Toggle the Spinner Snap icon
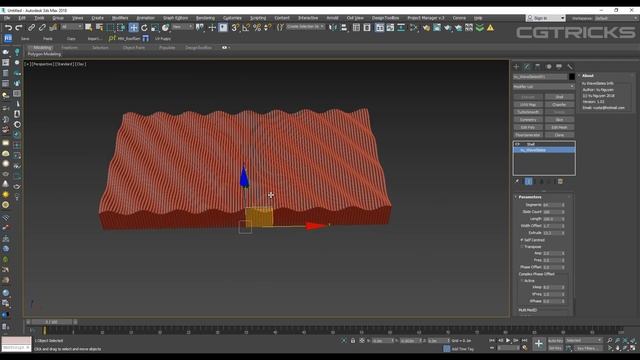The width and height of the screenshot is (640, 360). 267,28
